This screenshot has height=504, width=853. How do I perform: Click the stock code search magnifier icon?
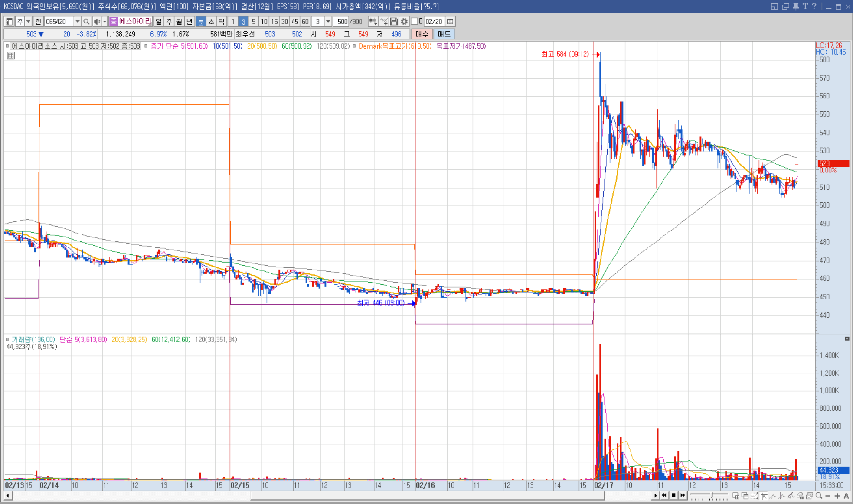(86, 22)
